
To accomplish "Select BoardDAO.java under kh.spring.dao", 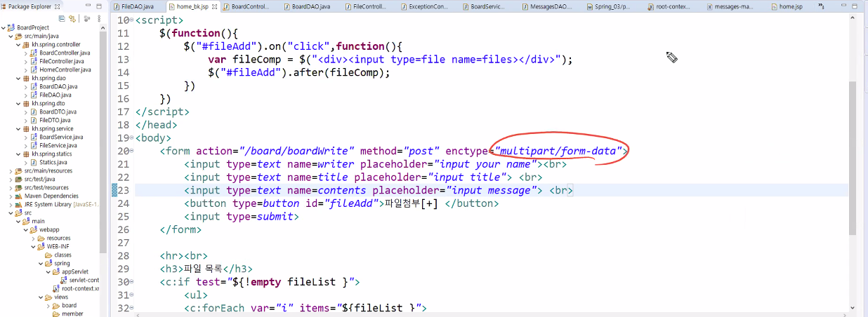I will coord(58,86).
